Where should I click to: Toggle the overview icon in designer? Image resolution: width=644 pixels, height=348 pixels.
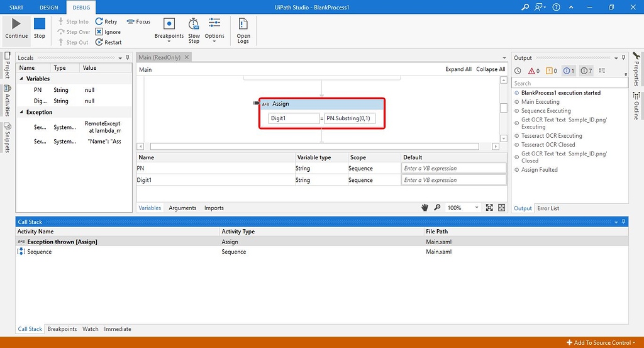pos(501,208)
